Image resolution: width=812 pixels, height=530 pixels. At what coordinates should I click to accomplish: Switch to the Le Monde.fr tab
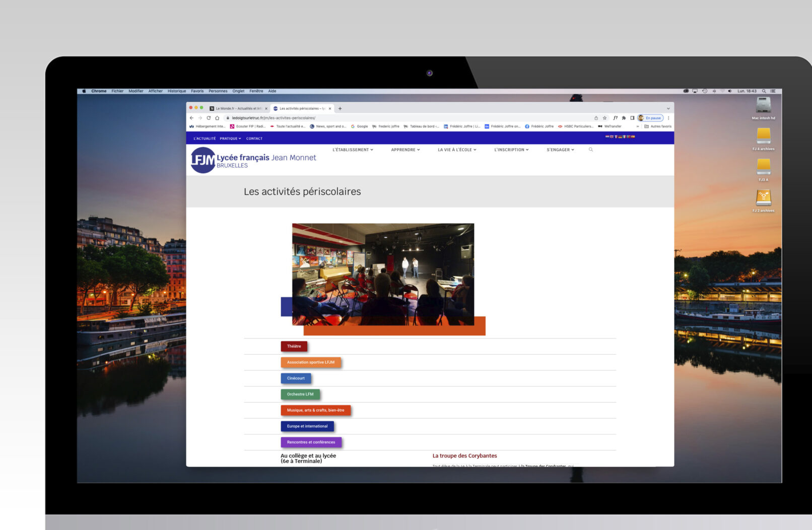238,108
